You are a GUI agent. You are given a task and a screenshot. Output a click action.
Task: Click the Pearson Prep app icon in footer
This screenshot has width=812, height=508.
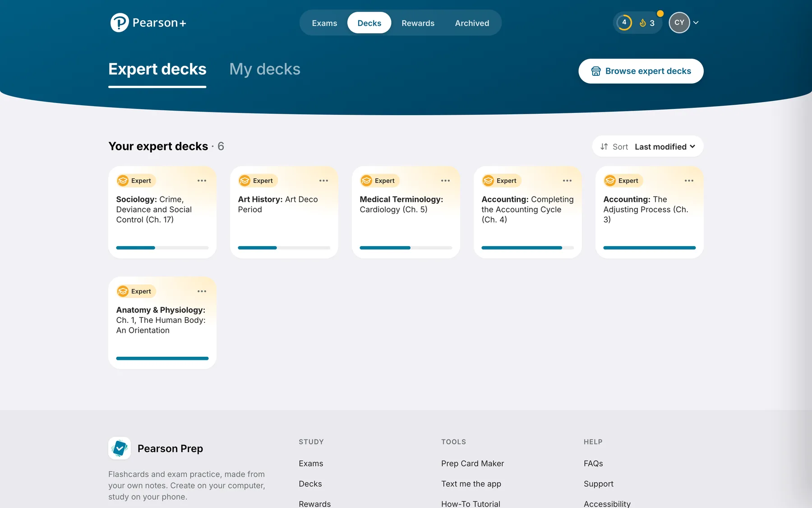click(120, 448)
